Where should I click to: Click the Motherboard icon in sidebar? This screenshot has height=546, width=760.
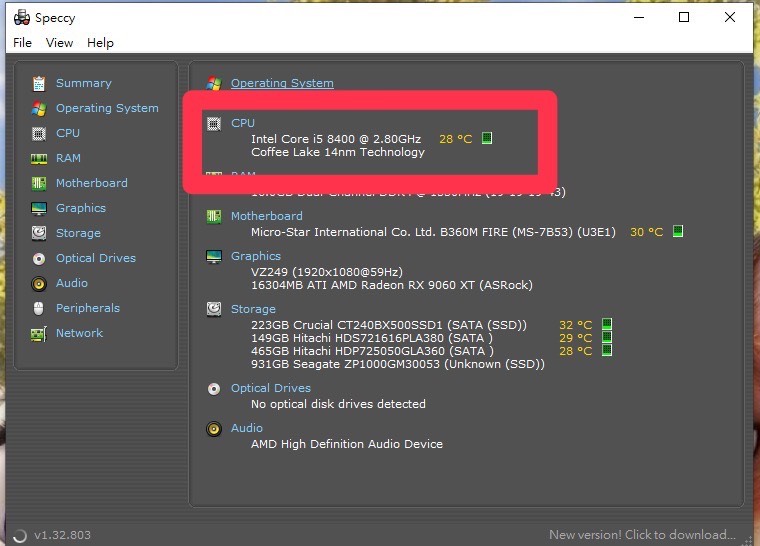[39, 183]
